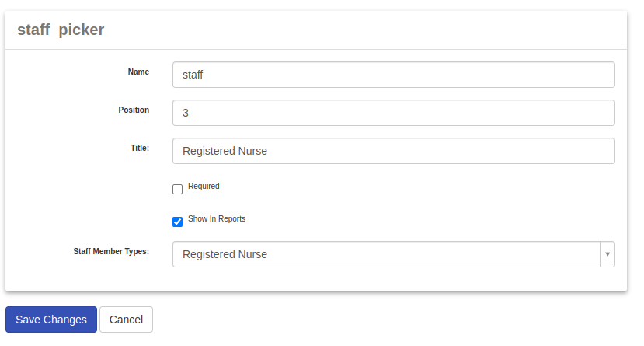Click the Staff Member Types: label
The width and height of the screenshot is (644, 346).
point(111,252)
